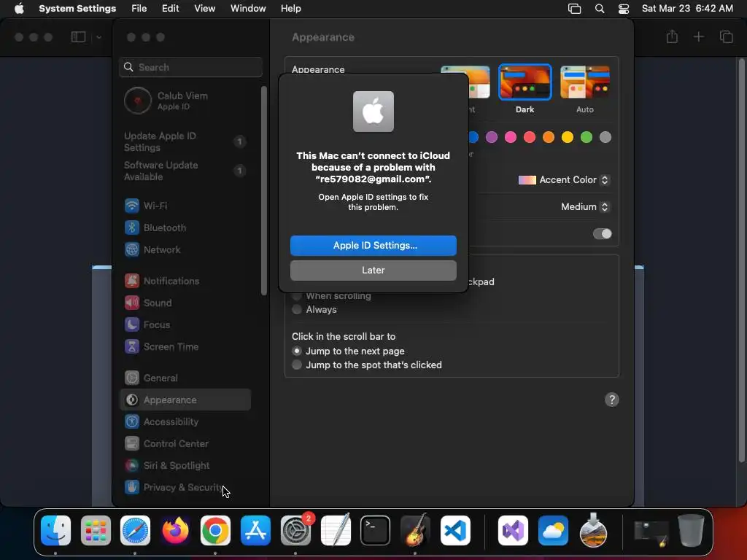Image resolution: width=747 pixels, height=560 pixels.
Task: Click the settings Search field
Action: (190, 67)
